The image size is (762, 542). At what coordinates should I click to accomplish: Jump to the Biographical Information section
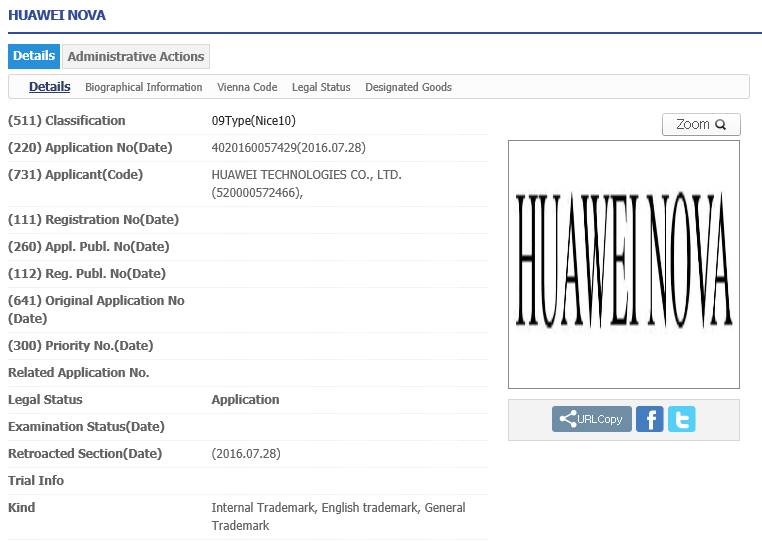tap(144, 87)
